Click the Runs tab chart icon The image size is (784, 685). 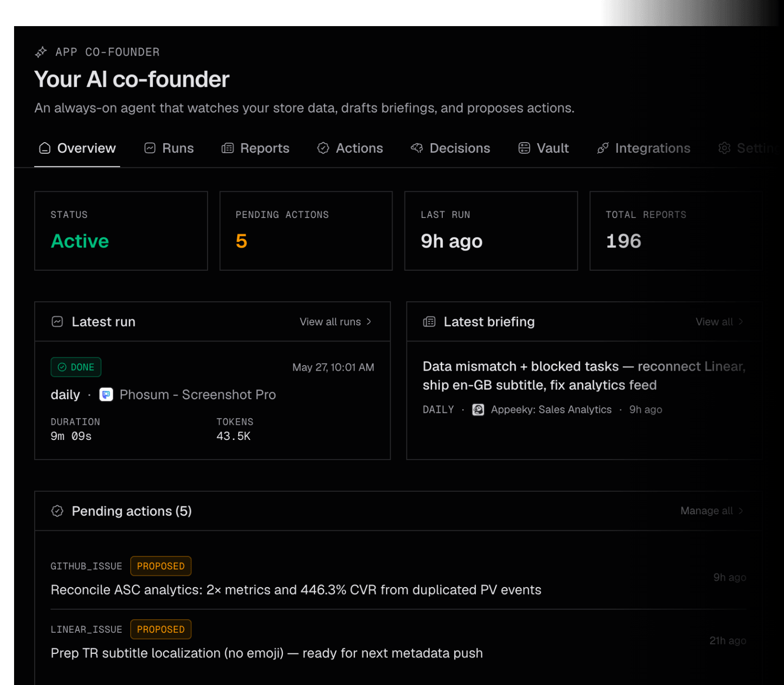(150, 148)
